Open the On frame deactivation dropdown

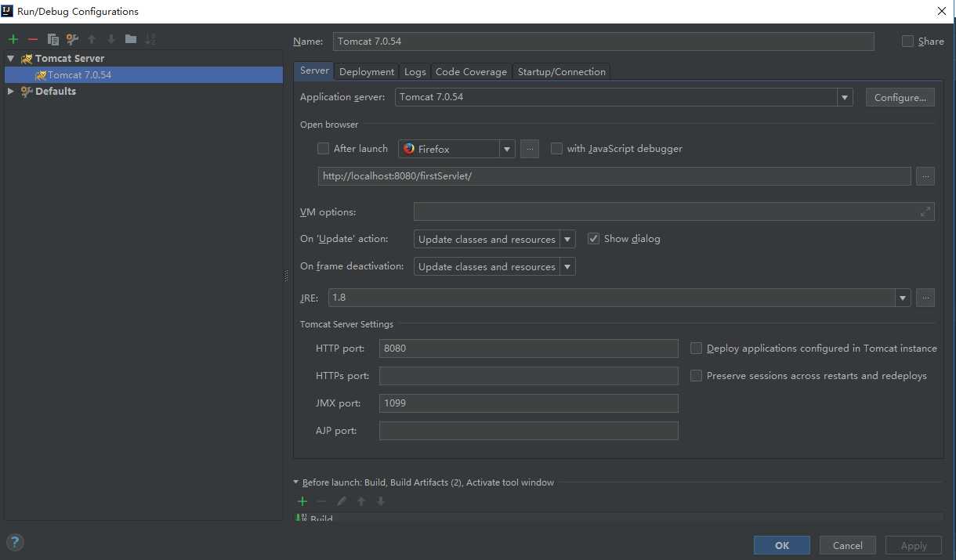point(568,266)
